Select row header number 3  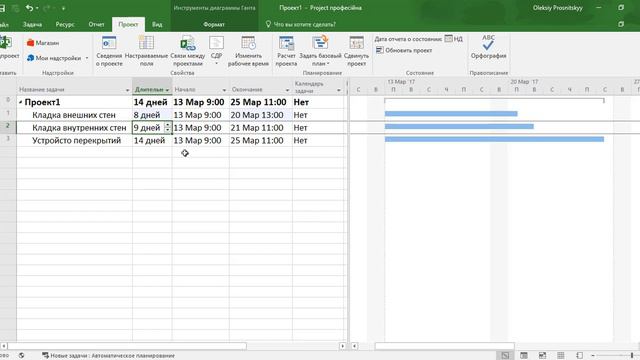coord(8,140)
